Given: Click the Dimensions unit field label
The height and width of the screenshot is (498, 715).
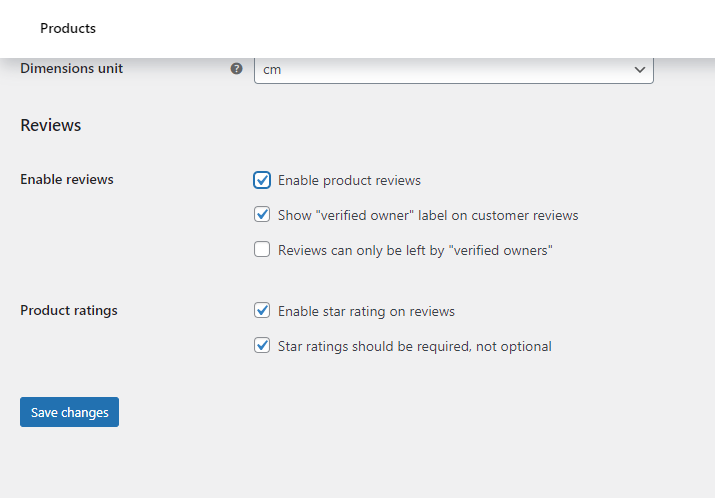Looking at the screenshot, I should [x=72, y=69].
